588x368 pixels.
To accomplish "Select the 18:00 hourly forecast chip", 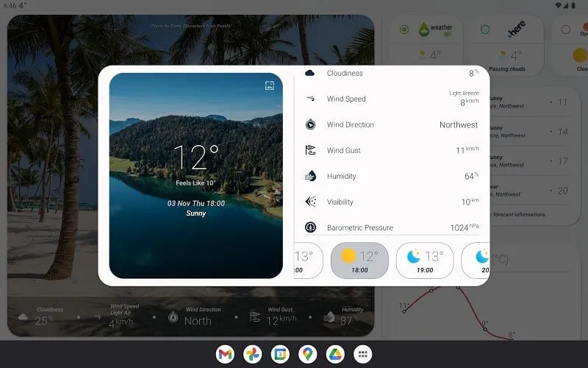I will point(359,261).
